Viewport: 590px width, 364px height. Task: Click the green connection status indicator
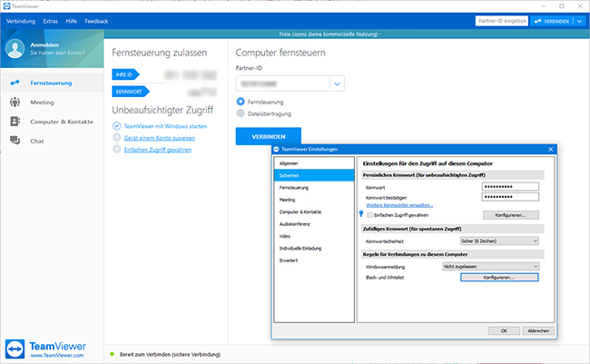click(112, 354)
